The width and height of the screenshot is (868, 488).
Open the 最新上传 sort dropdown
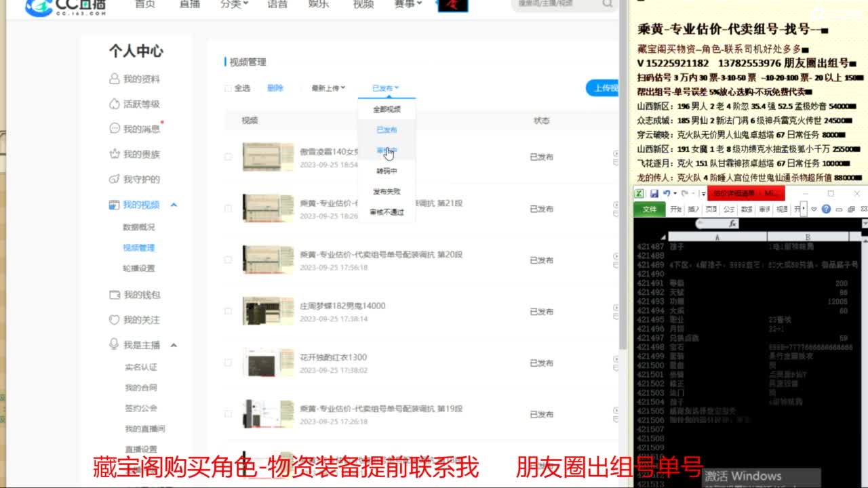(x=328, y=88)
